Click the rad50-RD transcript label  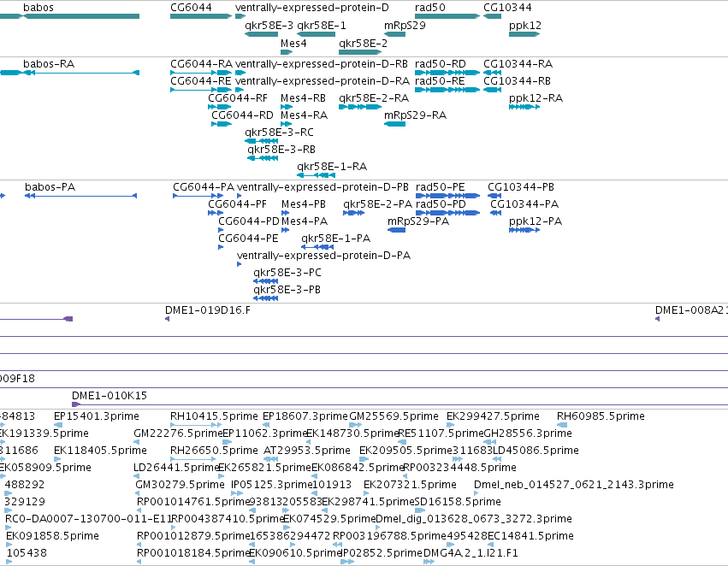[441, 64]
